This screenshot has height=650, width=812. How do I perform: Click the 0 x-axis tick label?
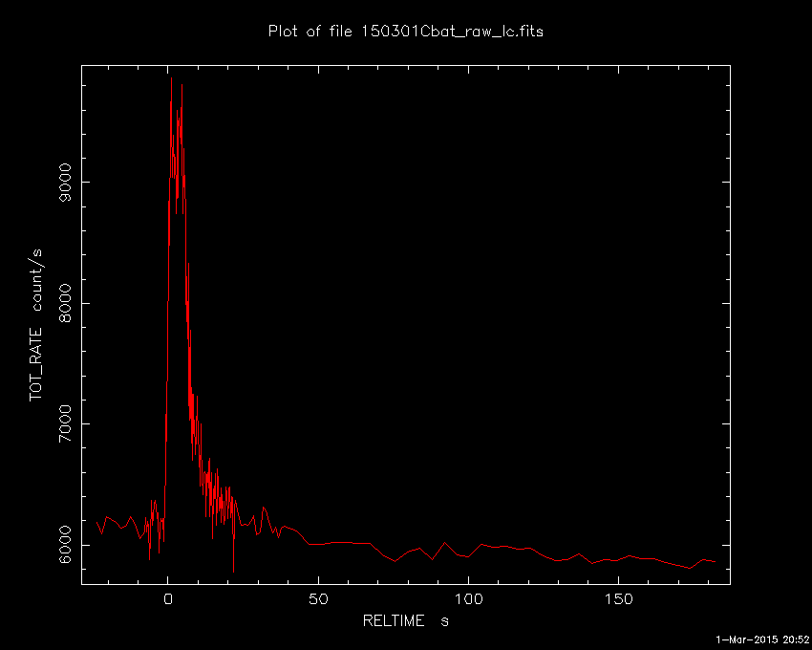168,599
